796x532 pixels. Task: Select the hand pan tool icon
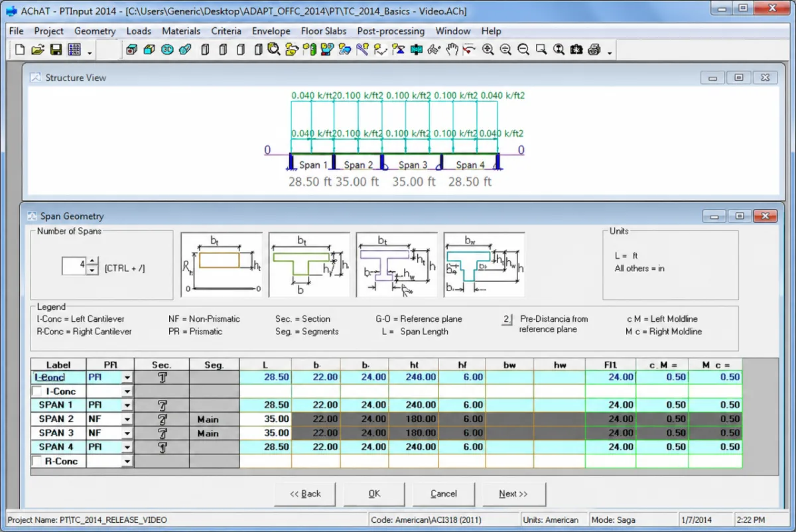point(451,50)
